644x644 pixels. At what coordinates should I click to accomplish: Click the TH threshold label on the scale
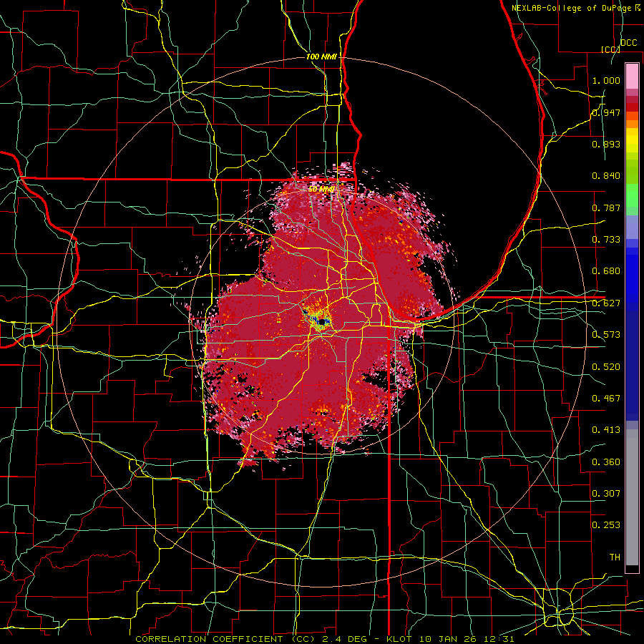click(x=615, y=557)
